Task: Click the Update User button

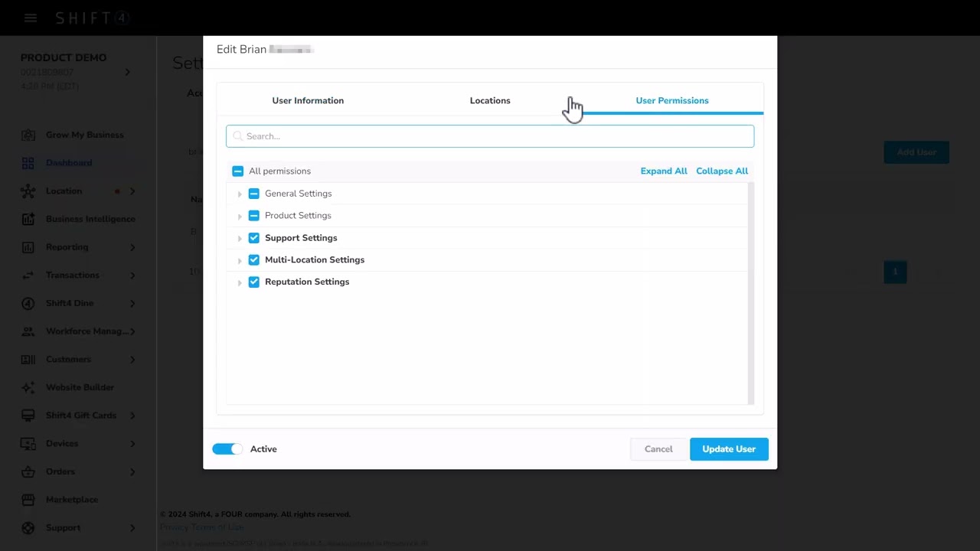Action: coord(729,449)
